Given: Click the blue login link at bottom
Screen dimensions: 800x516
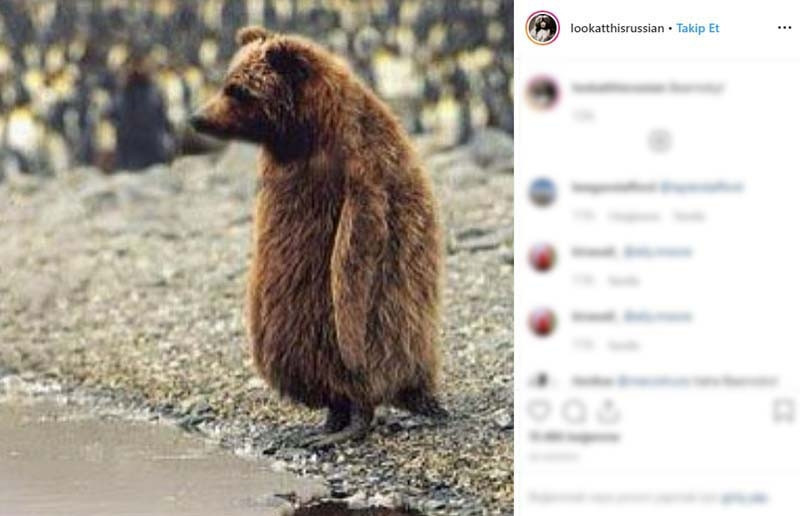Looking at the screenshot, I should point(745,498).
